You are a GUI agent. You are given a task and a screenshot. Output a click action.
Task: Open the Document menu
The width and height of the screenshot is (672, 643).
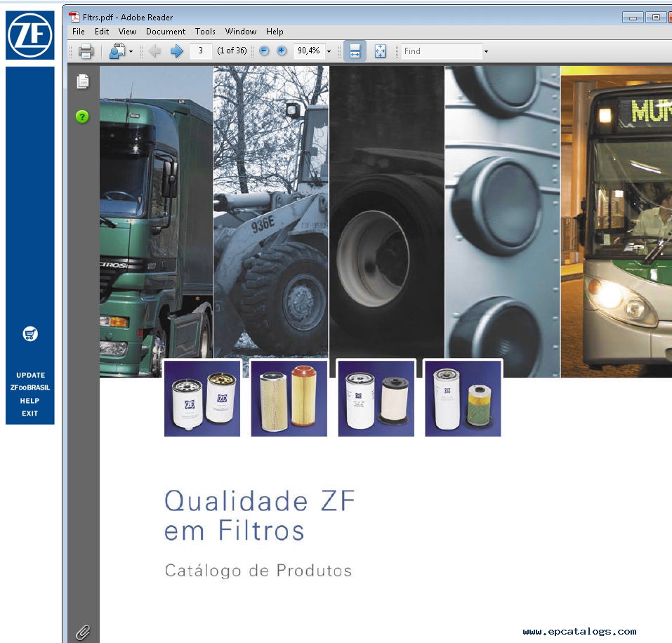(166, 32)
